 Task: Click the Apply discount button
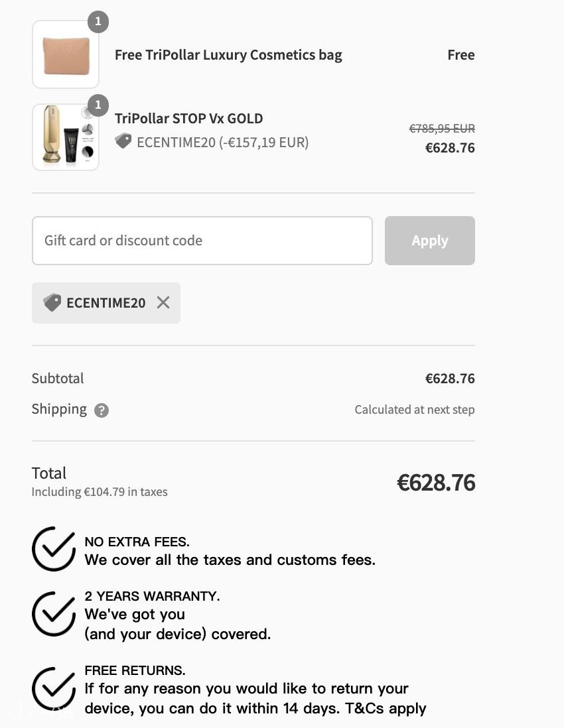[430, 241]
